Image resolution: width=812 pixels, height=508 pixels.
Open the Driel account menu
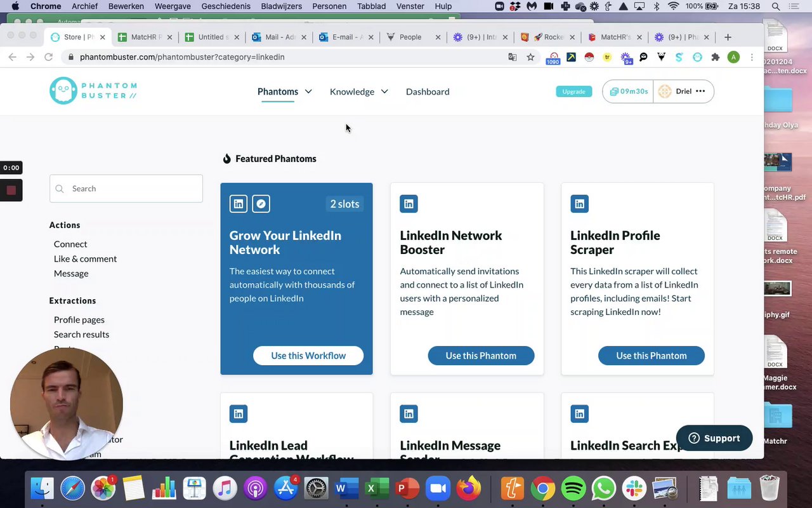point(683,91)
